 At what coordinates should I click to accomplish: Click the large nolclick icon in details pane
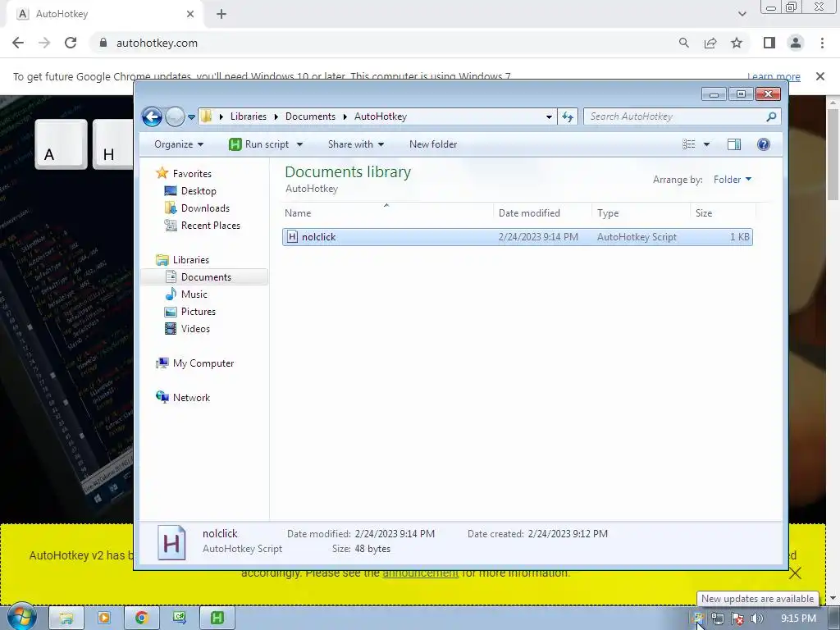(x=171, y=542)
